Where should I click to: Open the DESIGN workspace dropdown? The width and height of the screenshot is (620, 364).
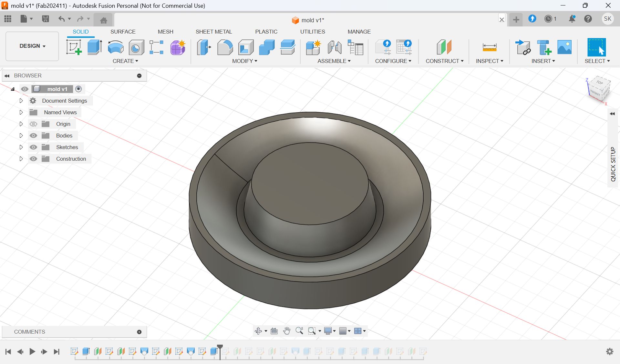[x=32, y=46]
